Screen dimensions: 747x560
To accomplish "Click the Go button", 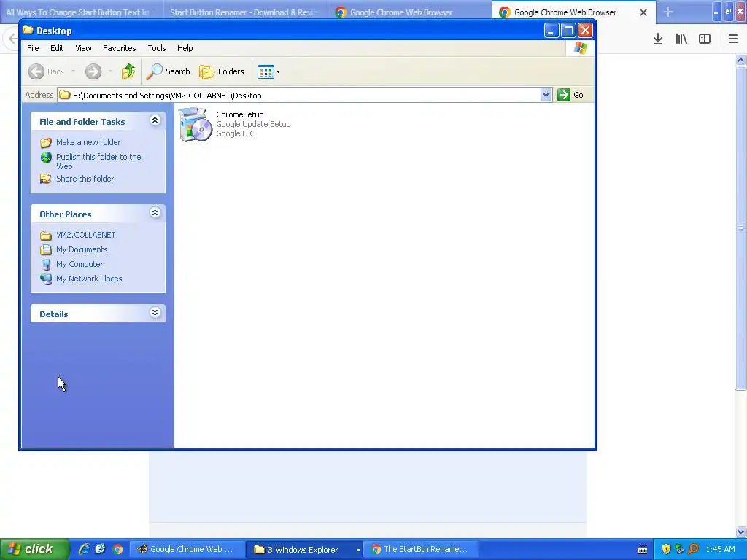I will point(570,95).
